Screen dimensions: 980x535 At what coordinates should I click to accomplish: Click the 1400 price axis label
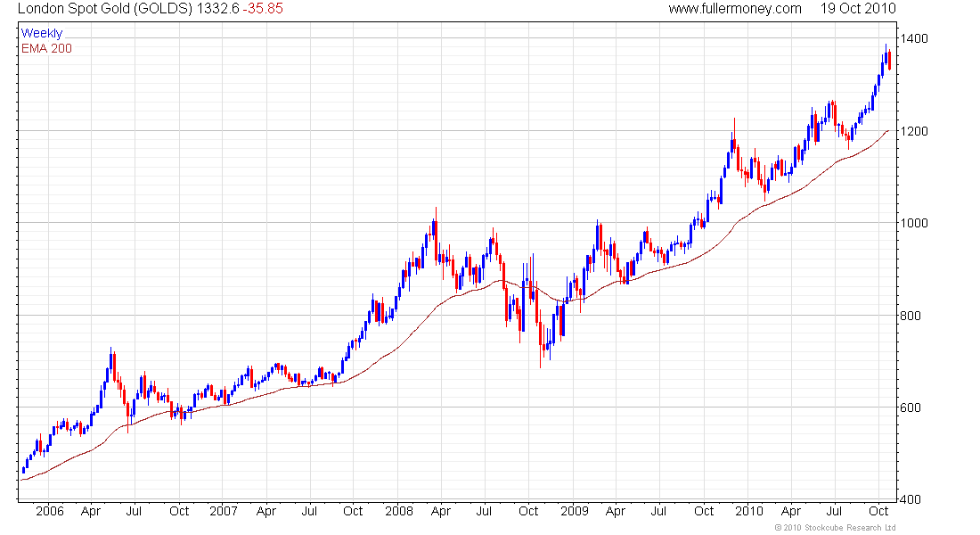click(914, 39)
